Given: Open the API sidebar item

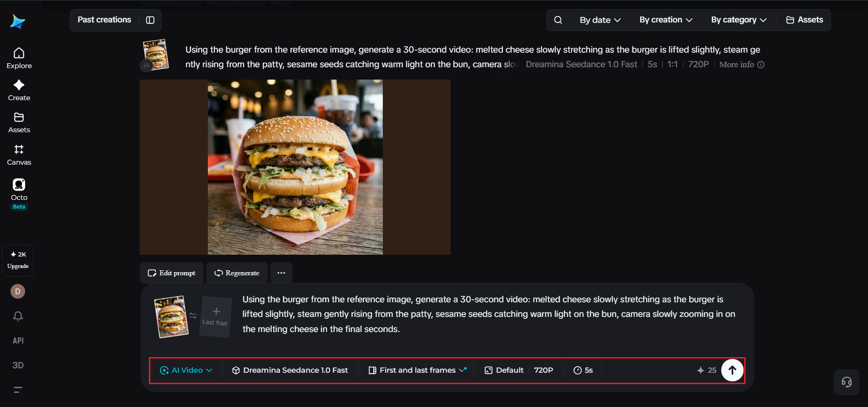Looking at the screenshot, I should [x=18, y=341].
